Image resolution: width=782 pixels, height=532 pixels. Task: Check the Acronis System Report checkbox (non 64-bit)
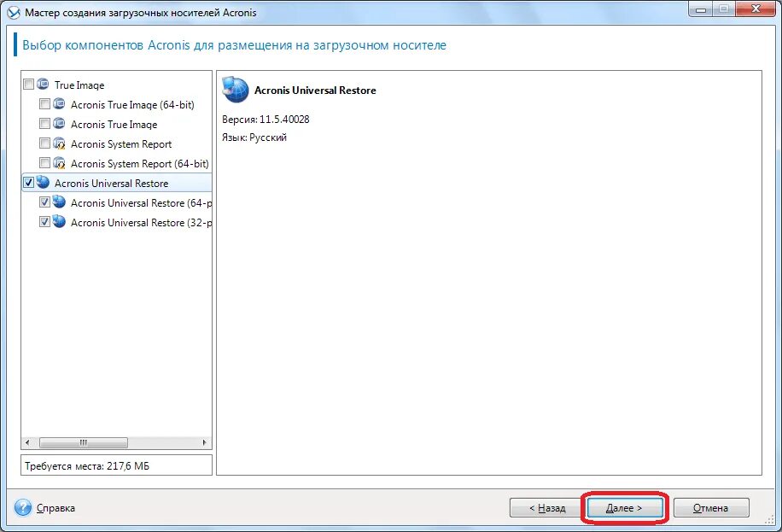tap(45, 143)
